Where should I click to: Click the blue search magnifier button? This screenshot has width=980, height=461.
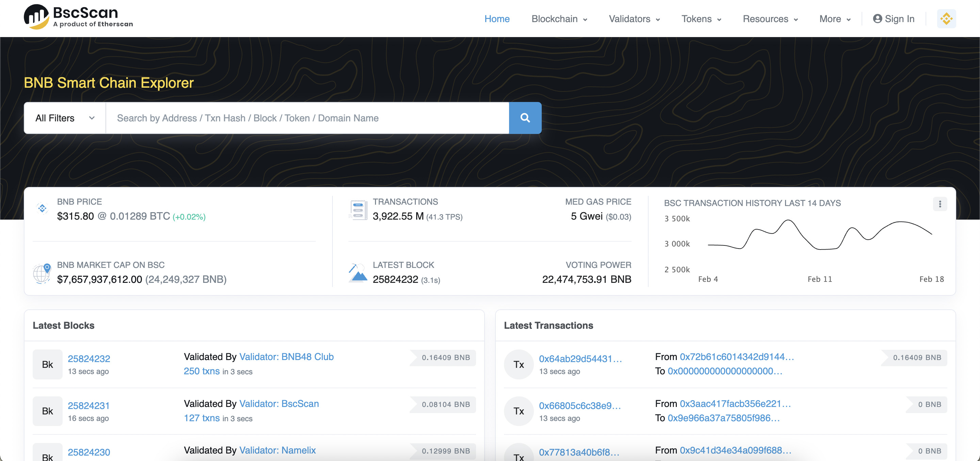point(525,118)
